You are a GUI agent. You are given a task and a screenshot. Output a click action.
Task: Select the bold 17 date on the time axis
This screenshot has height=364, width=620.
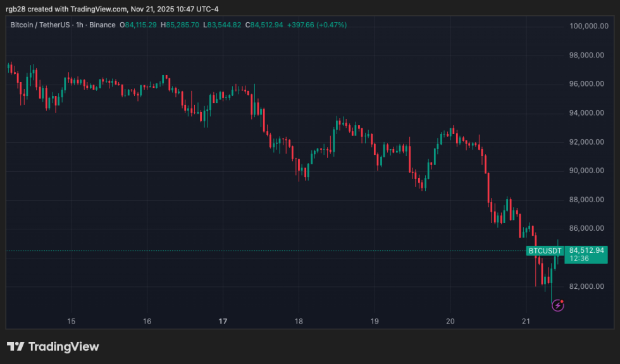pos(223,322)
